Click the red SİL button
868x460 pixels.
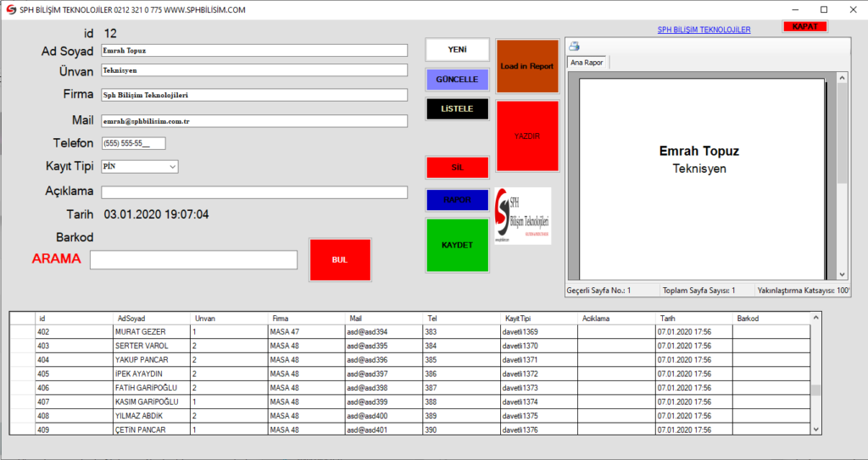[x=458, y=167]
